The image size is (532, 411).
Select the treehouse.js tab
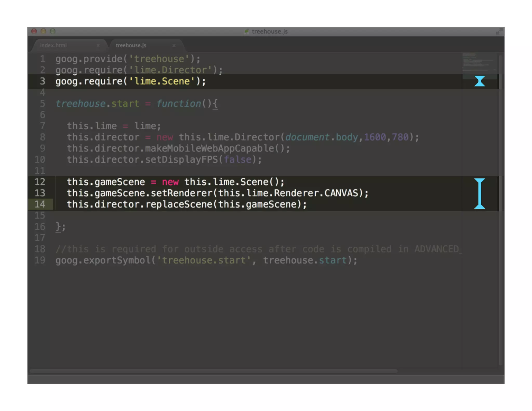click(x=131, y=45)
